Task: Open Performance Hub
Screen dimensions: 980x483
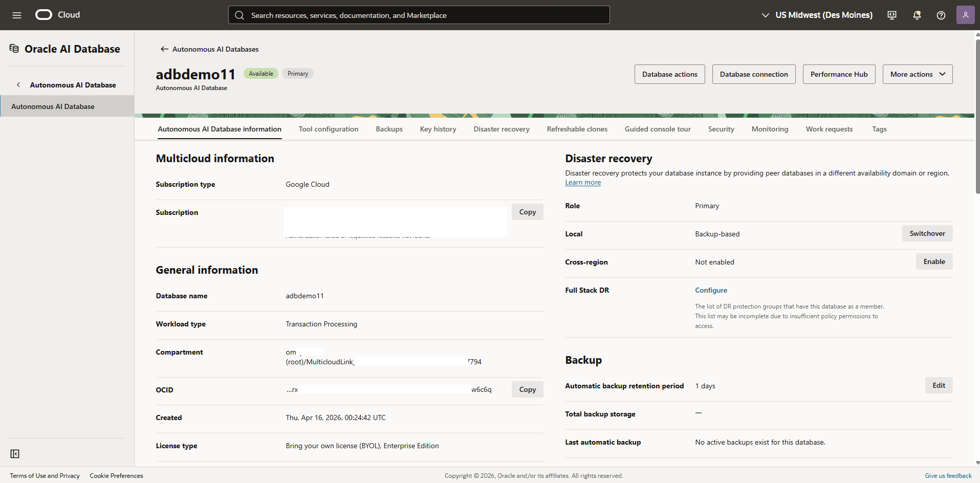Action: pos(839,74)
